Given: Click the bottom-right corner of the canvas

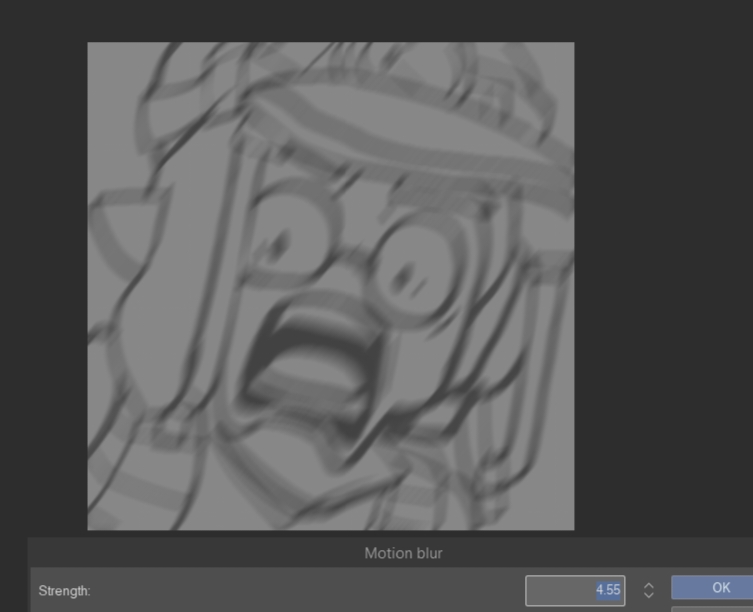Looking at the screenshot, I should (x=570, y=526).
